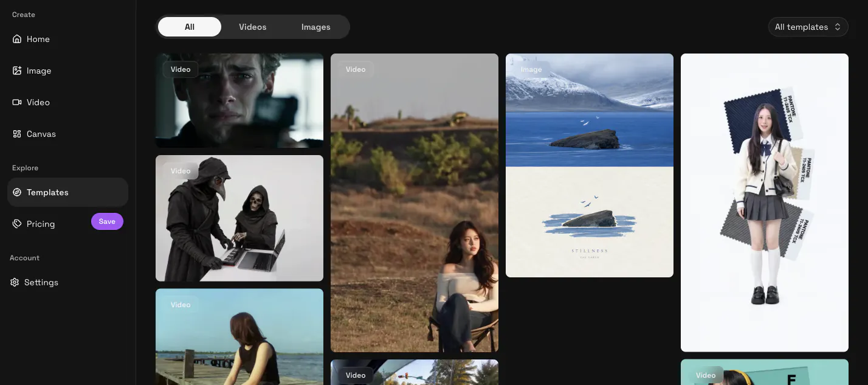Click the Templates compass icon
The height and width of the screenshot is (385, 868).
(17, 192)
